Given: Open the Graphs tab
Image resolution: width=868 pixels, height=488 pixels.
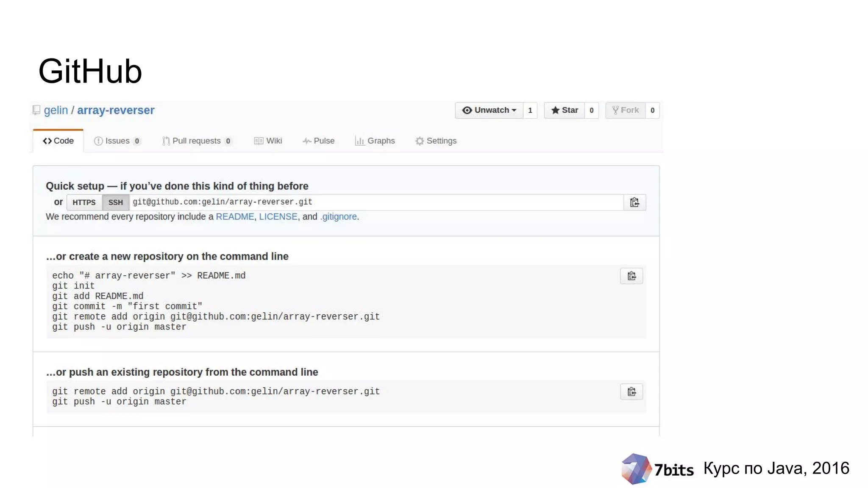Looking at the screenshot, I should click(375, 141).
